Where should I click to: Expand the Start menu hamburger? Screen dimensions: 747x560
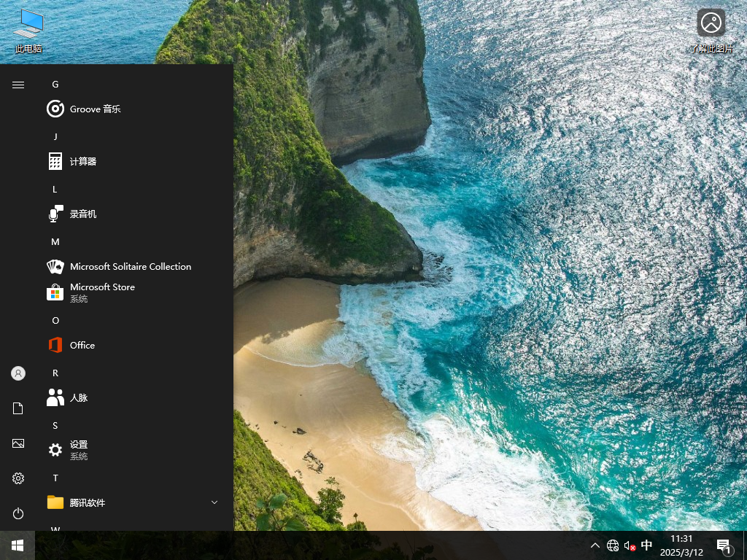[x=18, y=83]
